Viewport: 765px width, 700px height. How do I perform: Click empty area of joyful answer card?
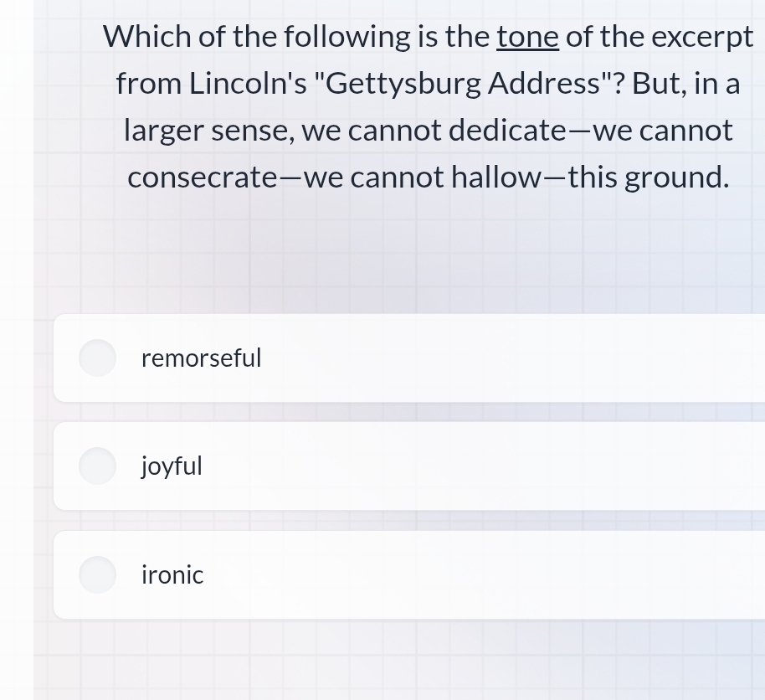(x=502, y=466)
